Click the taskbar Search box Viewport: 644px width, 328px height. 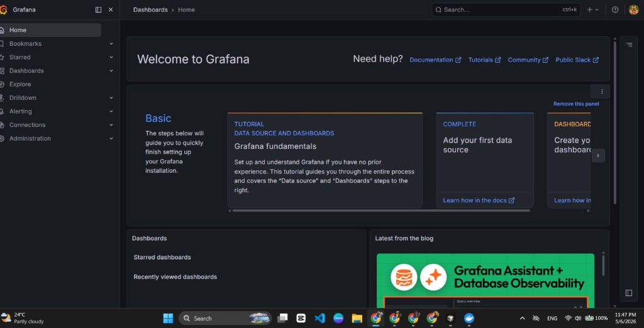[225, 318]
